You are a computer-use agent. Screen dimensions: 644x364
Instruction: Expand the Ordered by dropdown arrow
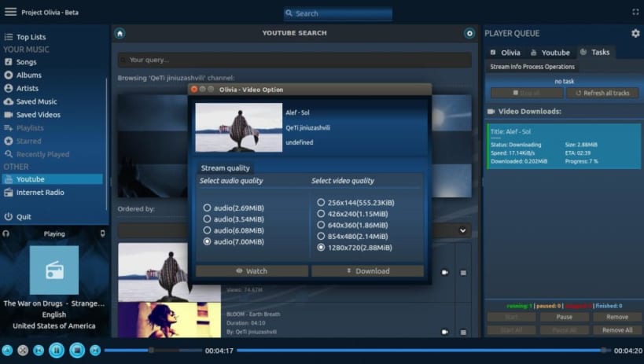(463, 230)
